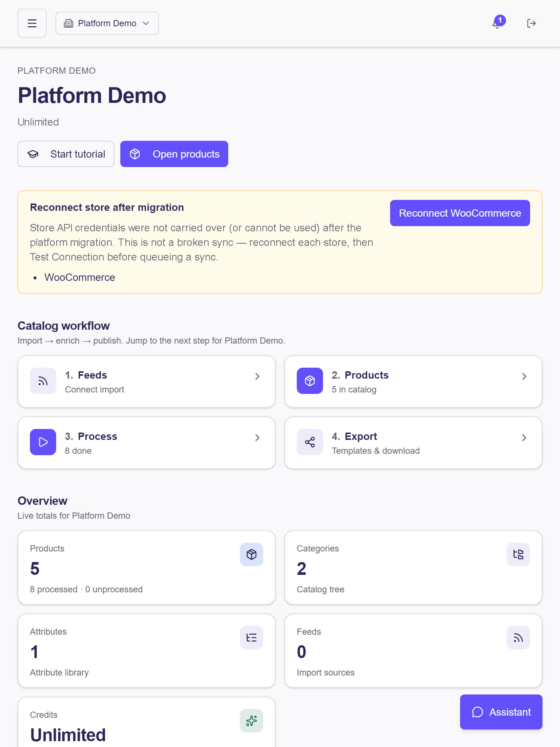
Task: Click the Feeds RSS icon in Overview
Action: pos(518,638)
